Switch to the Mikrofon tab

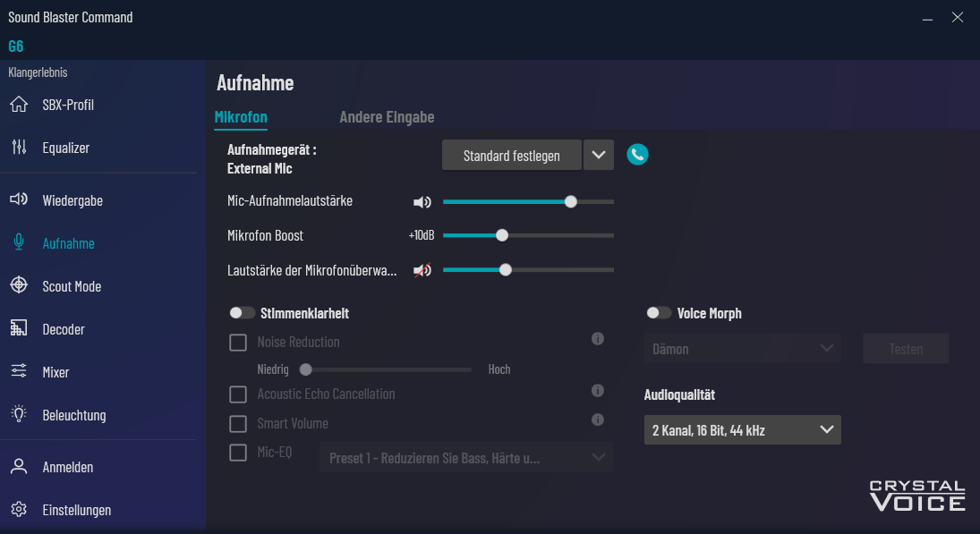[x=241, y=117]
